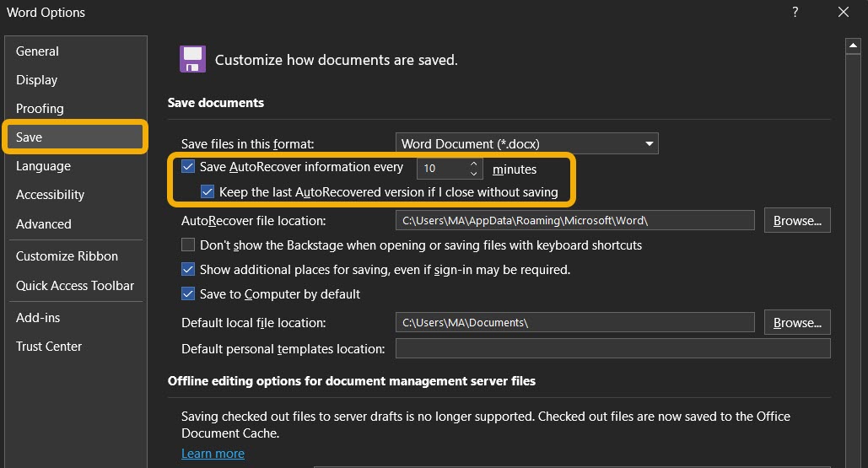Decrease AutoRecover minutes with down arrow
The image size is (868, 468).
point(473,174)
